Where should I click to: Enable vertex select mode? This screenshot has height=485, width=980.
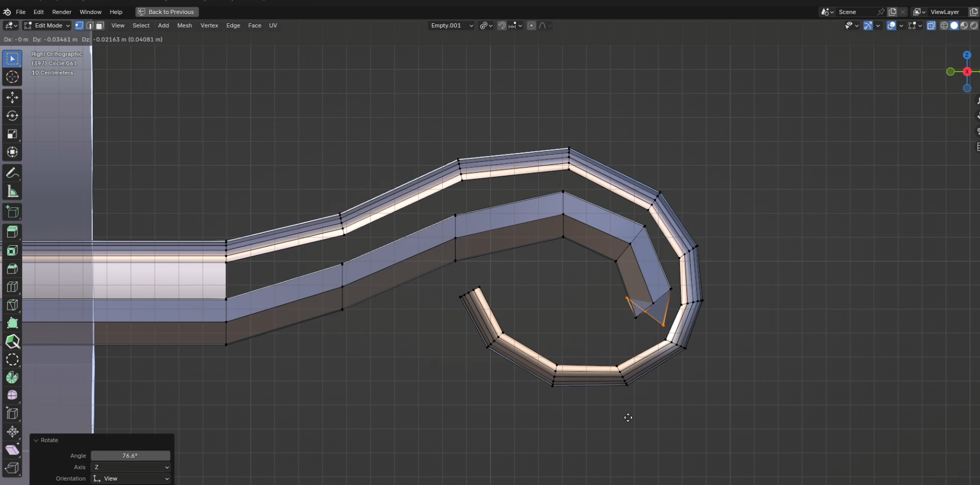tap(79, 25)
